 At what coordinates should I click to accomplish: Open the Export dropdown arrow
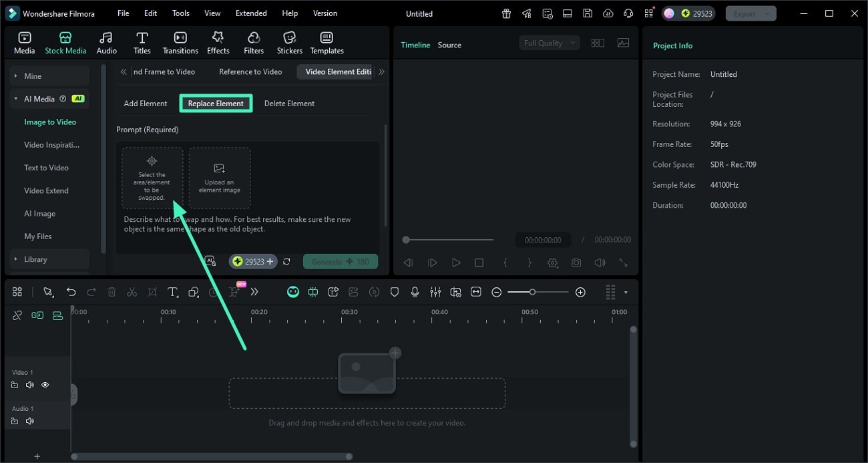(768, 13)
